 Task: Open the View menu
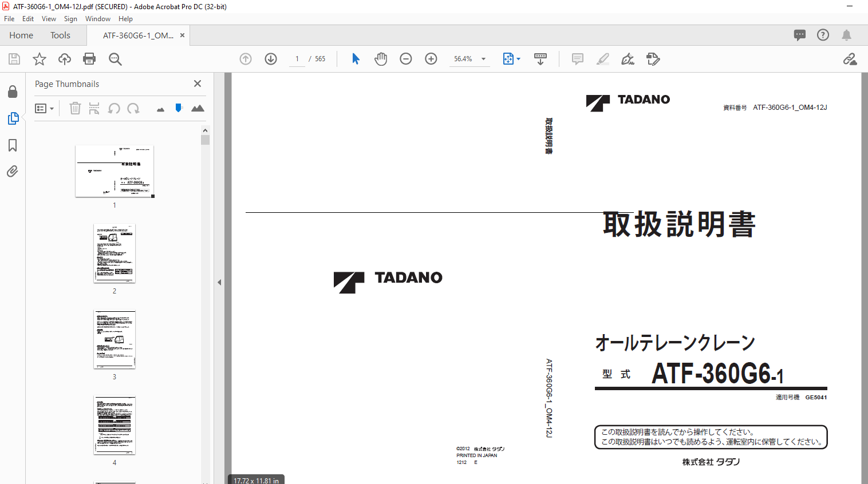tap(49, 19)
